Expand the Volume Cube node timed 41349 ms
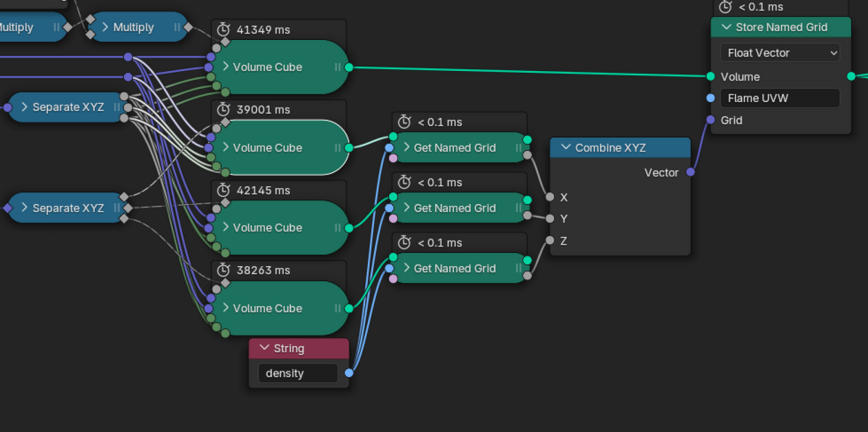The image size is (868, 432). tap(226, 67)
